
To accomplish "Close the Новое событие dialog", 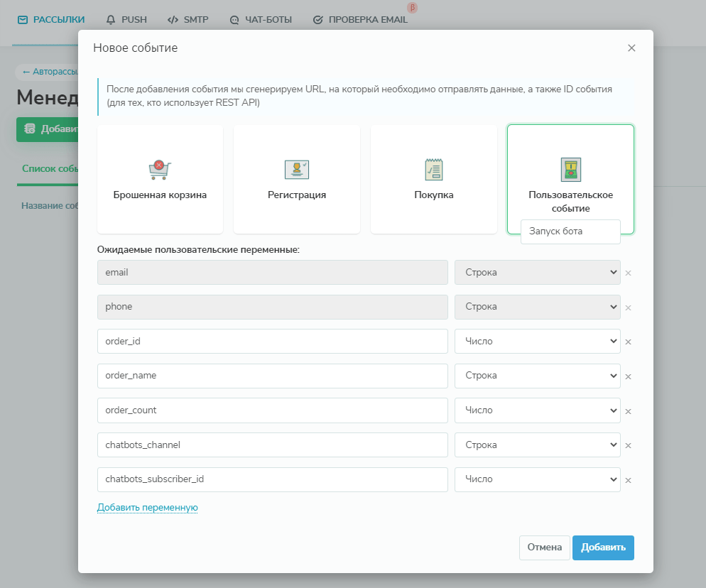I will 631,48.
